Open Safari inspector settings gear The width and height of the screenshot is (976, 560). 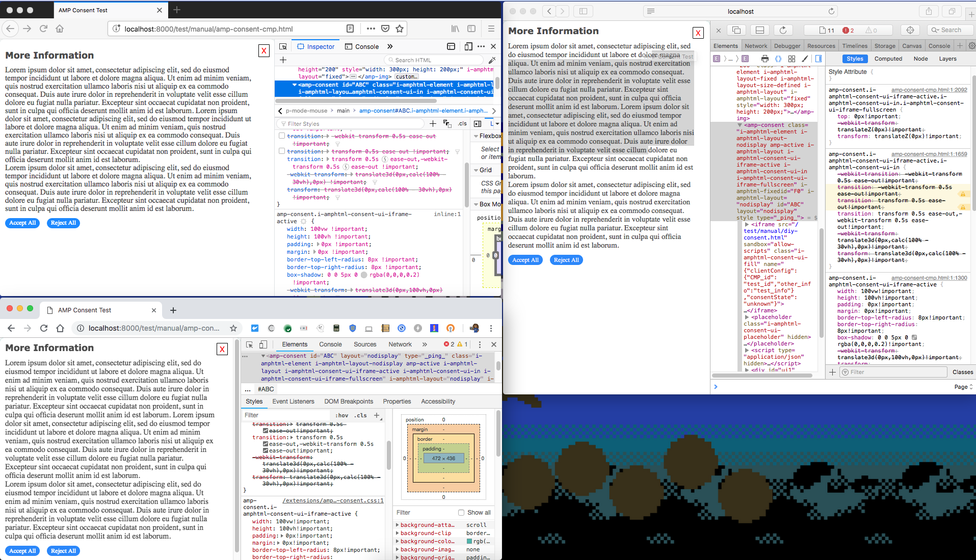tap(971, 46)
